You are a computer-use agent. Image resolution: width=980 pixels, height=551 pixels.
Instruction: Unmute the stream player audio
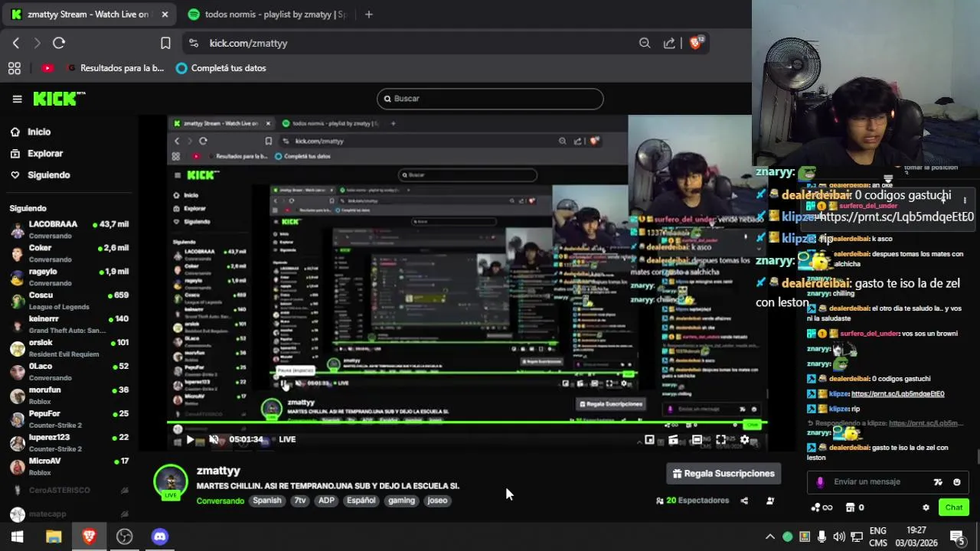214,439
